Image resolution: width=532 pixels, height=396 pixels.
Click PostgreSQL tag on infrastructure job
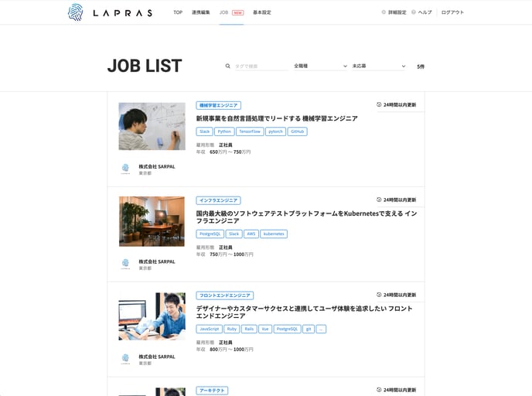210,234
